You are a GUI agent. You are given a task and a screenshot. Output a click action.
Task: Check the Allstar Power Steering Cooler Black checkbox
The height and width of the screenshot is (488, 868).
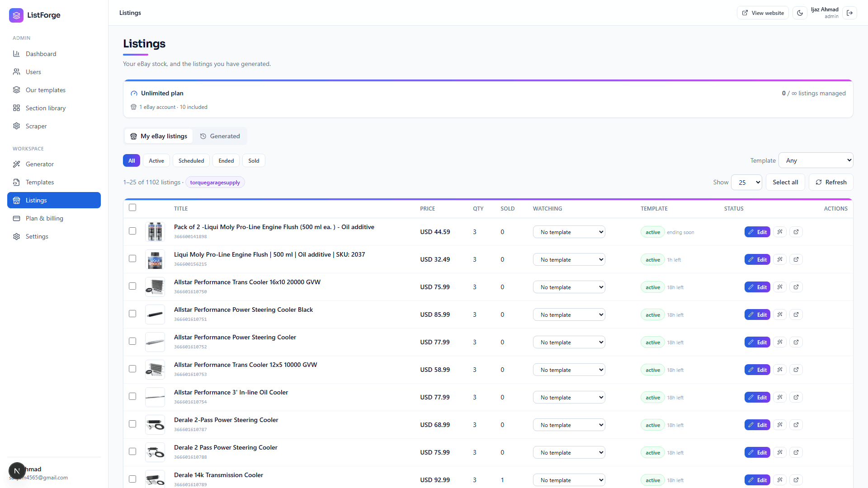(132, 314)
